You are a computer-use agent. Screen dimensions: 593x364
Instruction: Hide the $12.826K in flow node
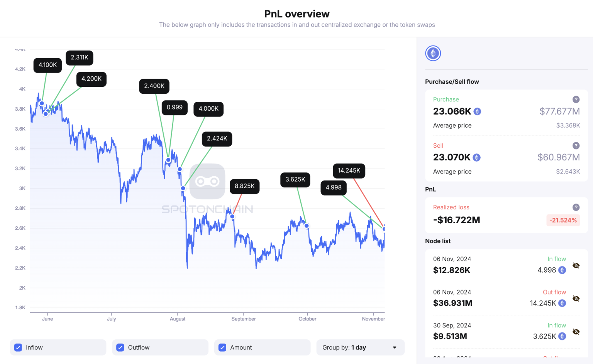point(576,266)
